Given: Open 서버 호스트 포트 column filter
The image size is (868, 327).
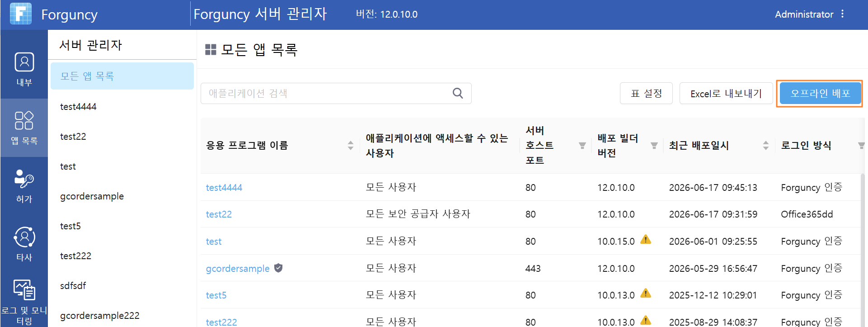Looking at the screenshot, I should click(x=582, y=146).
